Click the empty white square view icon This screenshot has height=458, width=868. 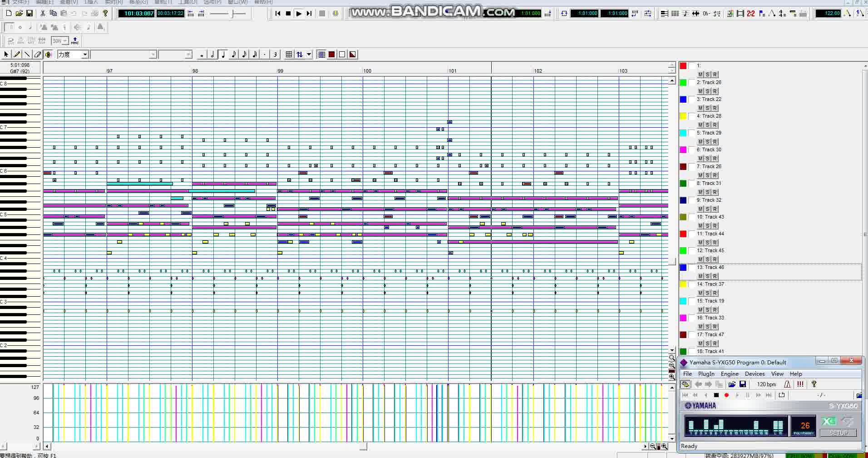342,55
